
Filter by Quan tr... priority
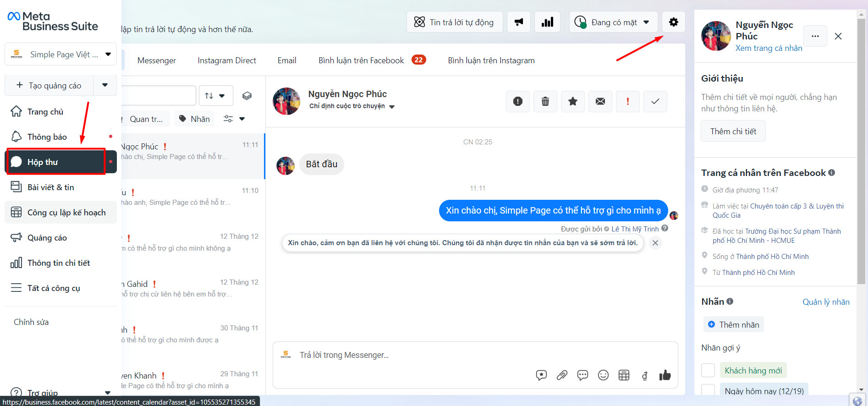point(145,119)
